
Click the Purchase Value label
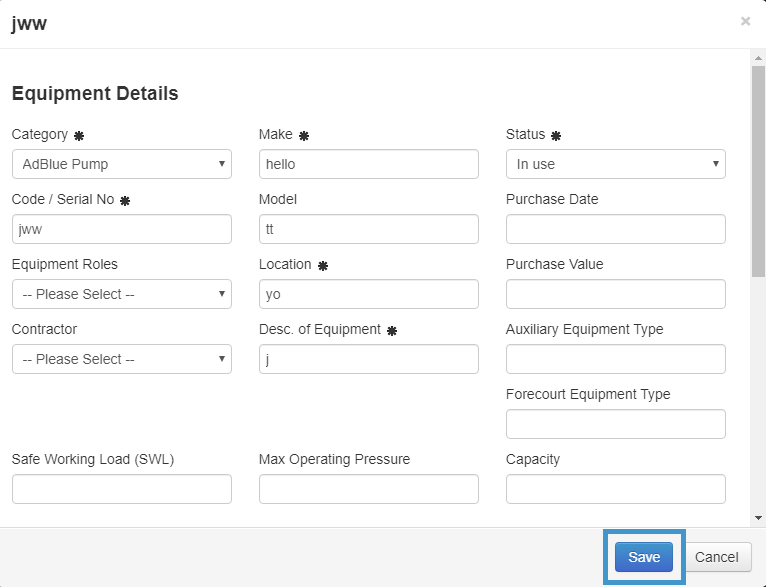click(x=554, y=264)
